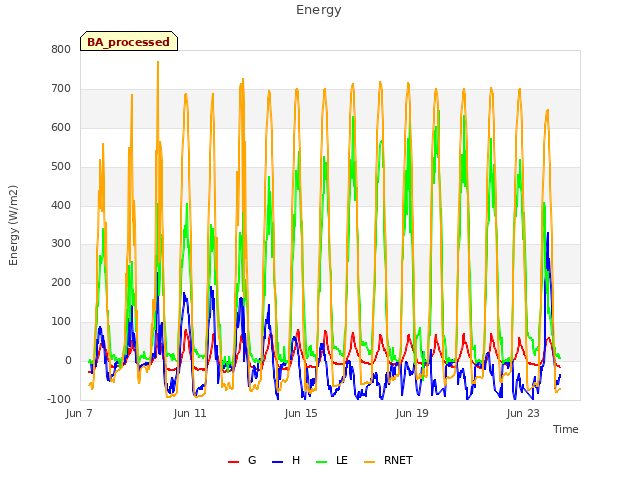Click the 0 y-axis tick label

pyautogui.click(x=68, y=360)
